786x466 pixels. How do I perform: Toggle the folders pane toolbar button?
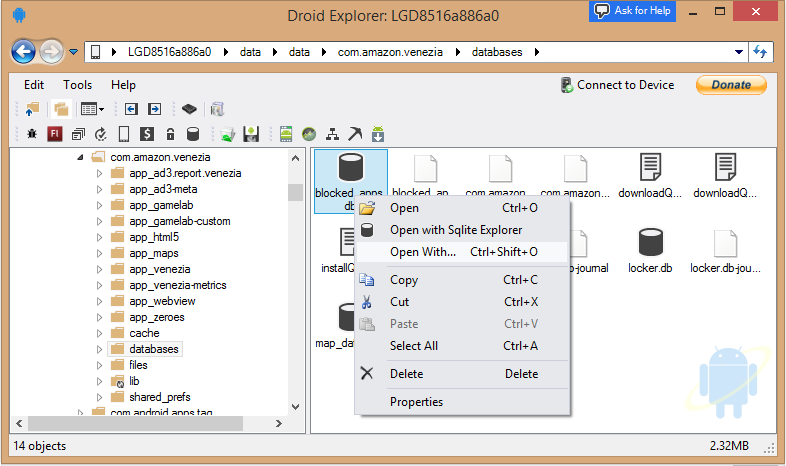click(61, 109)
